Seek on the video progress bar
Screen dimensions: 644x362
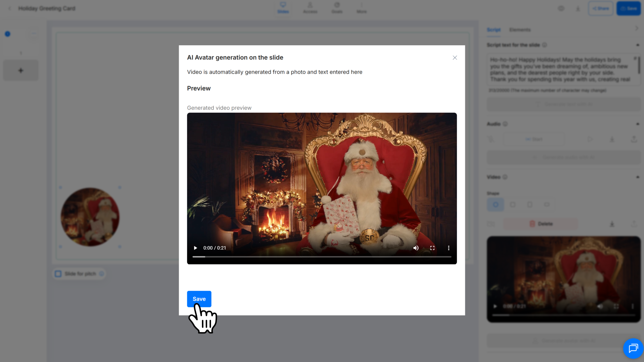coord(321,257)
